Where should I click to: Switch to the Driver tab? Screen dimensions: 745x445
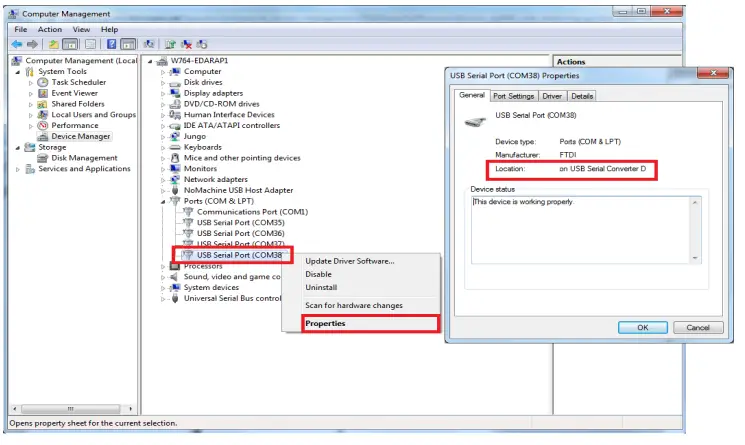tap(552, 96)
